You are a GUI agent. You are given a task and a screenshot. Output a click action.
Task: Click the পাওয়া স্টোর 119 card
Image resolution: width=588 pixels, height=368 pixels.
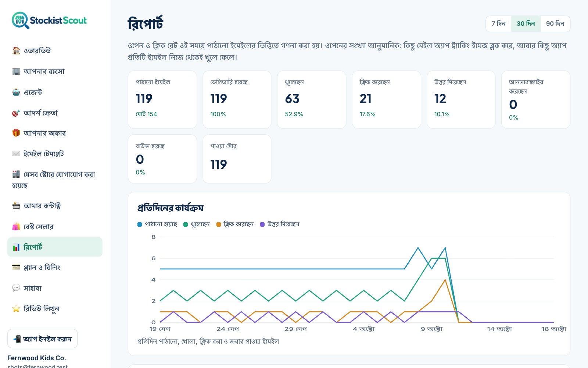pyautogui.click(x=237, y=159)
